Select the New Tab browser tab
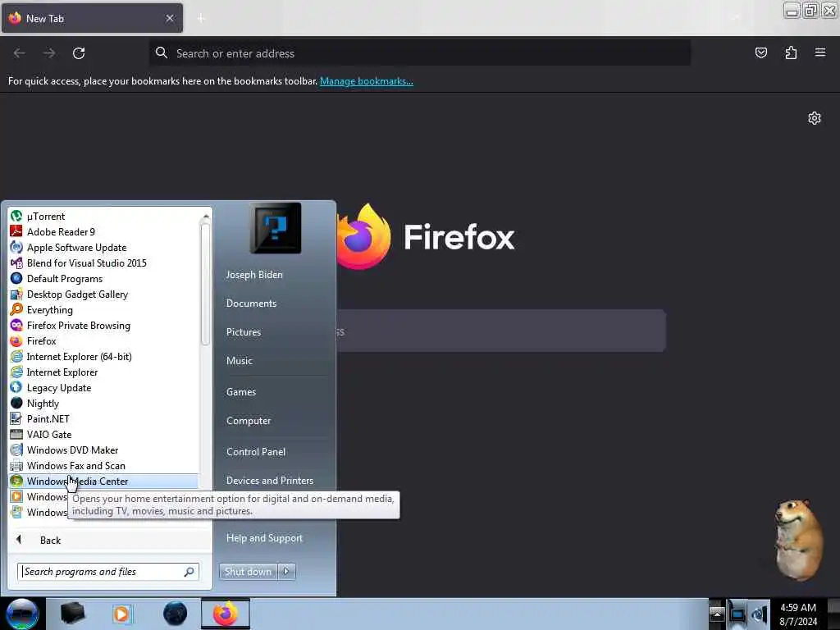840x630 pixels. [92, 18]
